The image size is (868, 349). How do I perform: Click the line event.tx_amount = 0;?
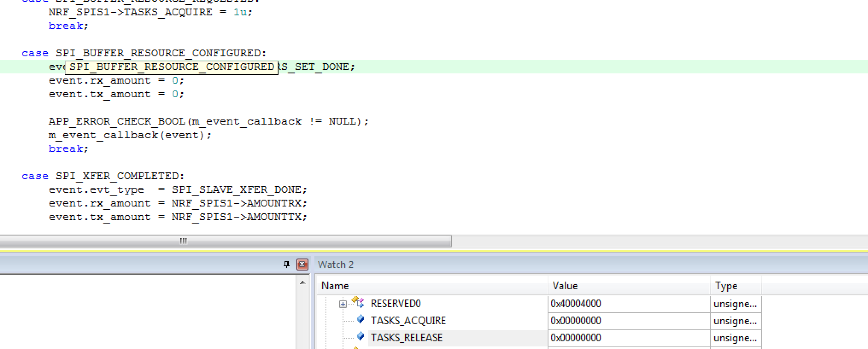[x=116, y=94]
